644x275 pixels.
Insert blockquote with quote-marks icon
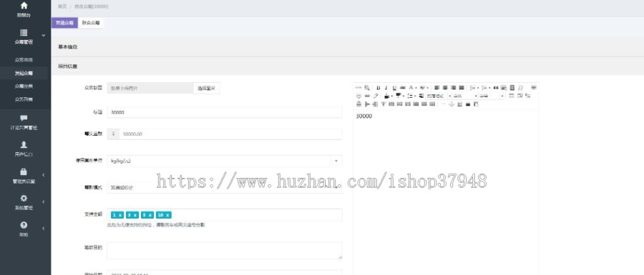[x=496, y=88]
